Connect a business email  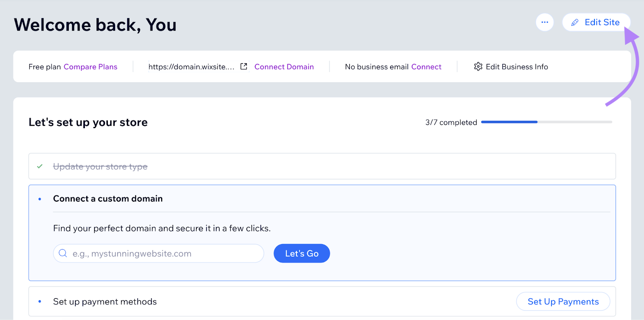pos(426,67)
